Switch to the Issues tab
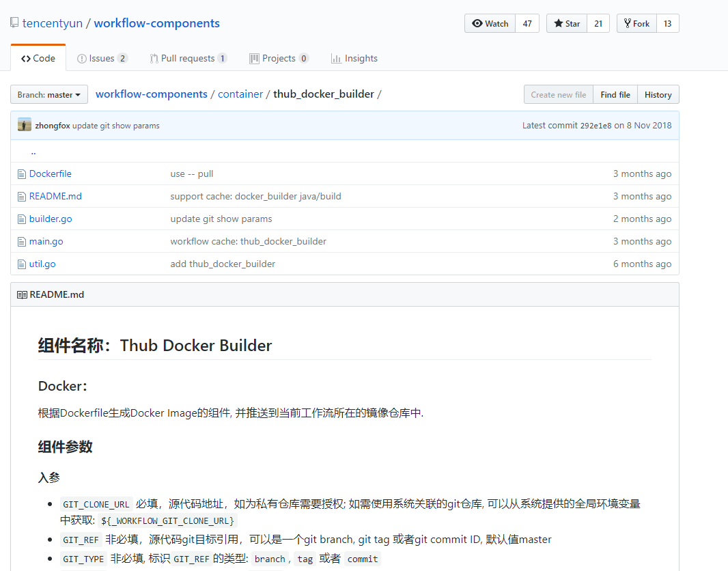This screenshot has height=571, width=728. click(102, 59)
